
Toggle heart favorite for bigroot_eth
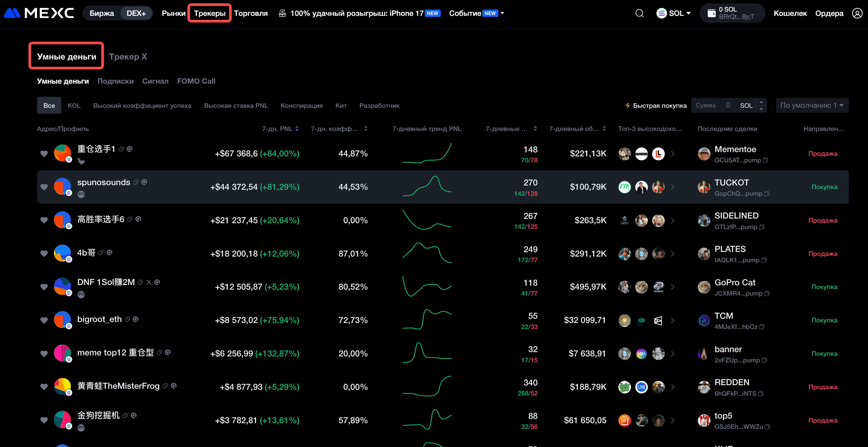tap(44, 320)
